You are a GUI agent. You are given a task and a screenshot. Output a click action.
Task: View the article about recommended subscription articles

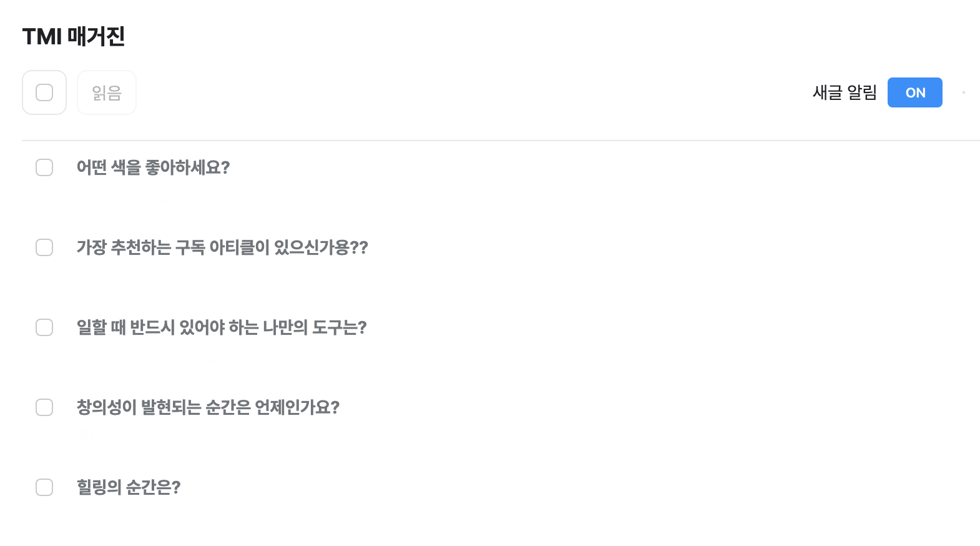coord(222,247)
